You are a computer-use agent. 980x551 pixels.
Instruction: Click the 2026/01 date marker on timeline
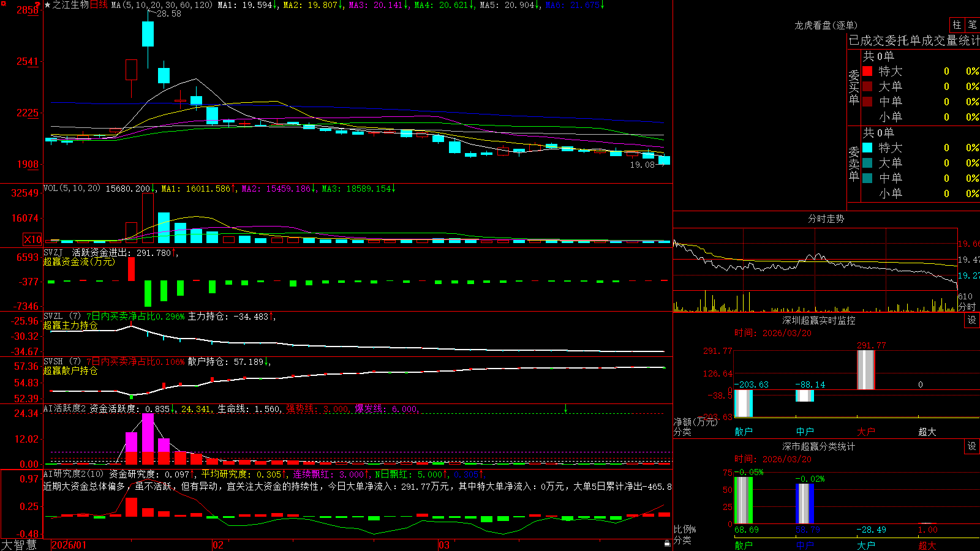(x=69, y=545)
